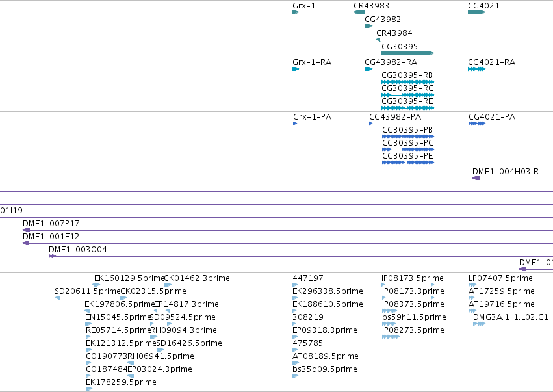Select RH06941.5prime EST
The image size is (553, 392).
click(x=131, y=363)
